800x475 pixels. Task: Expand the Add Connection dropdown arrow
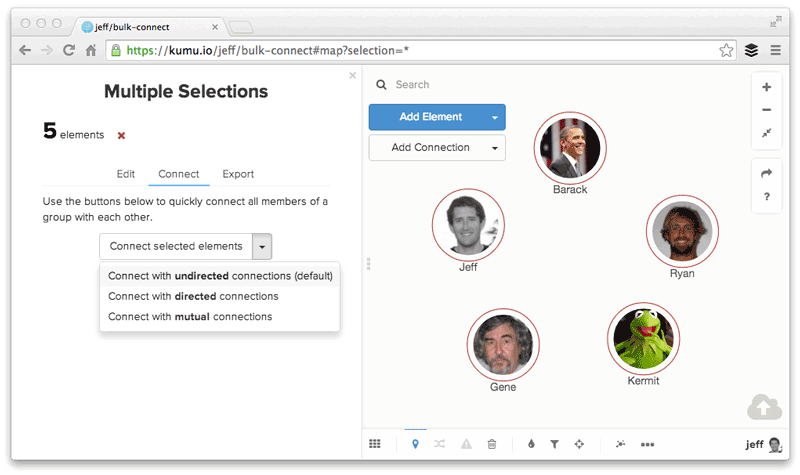(x=494, y=148)
